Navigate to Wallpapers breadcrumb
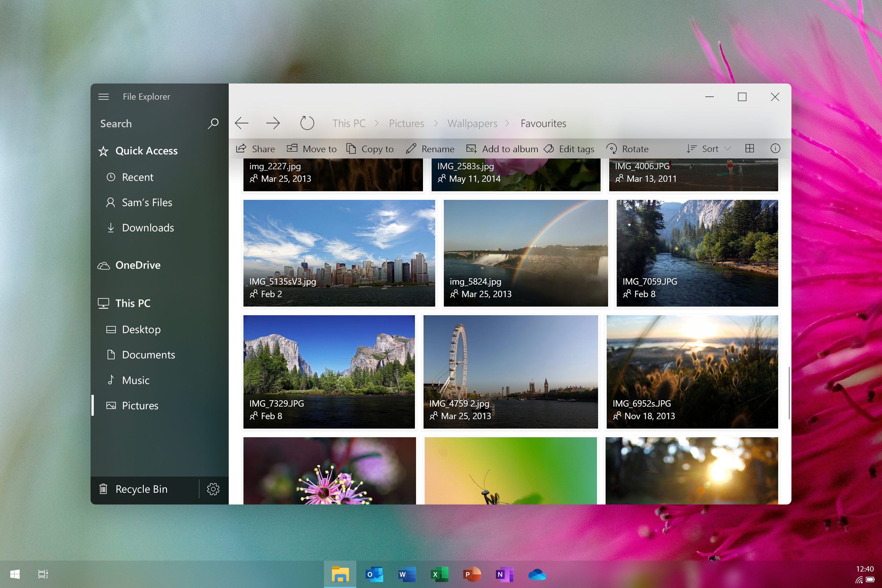Viewport: 882px width, 588px height. [472, 123]
